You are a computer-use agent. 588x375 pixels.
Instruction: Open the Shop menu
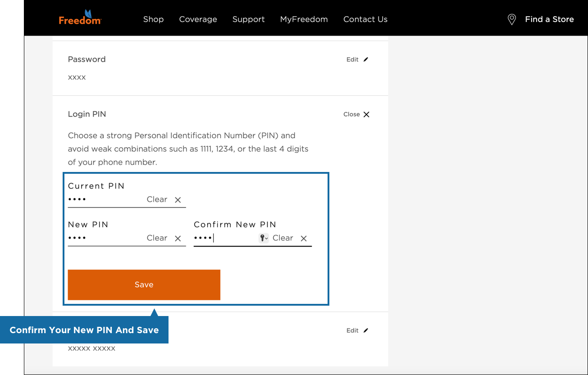click(153, 19)
